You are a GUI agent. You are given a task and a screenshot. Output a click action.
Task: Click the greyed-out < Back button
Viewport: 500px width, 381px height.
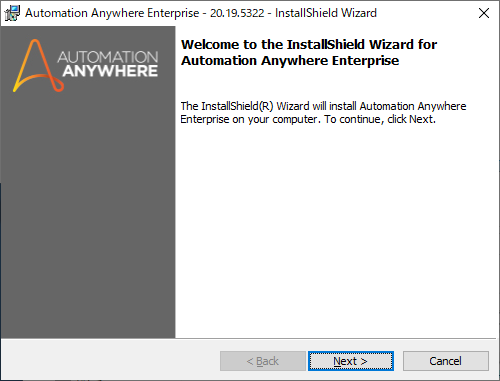[263, 361]
